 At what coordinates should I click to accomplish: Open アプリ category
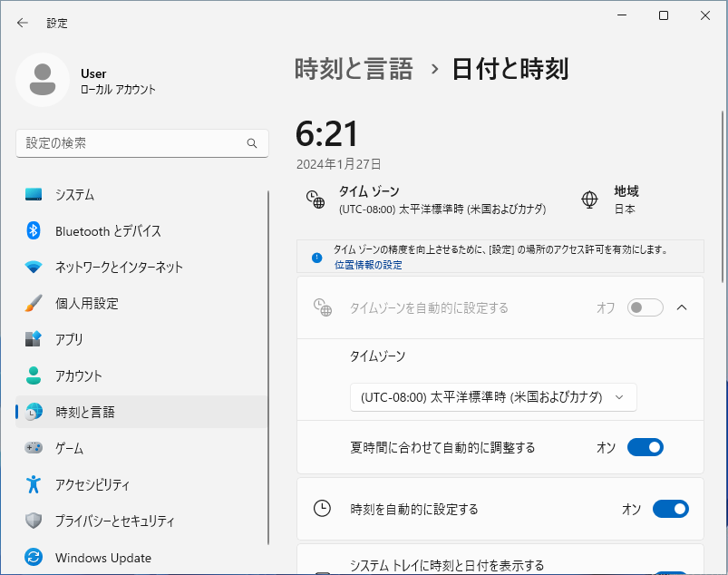141,339
